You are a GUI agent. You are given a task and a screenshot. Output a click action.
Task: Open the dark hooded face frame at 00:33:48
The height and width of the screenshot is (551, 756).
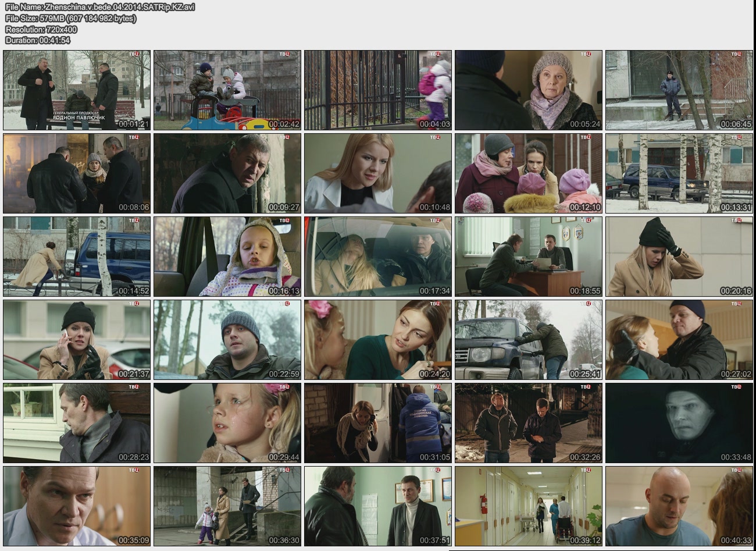tap(679, 423)
